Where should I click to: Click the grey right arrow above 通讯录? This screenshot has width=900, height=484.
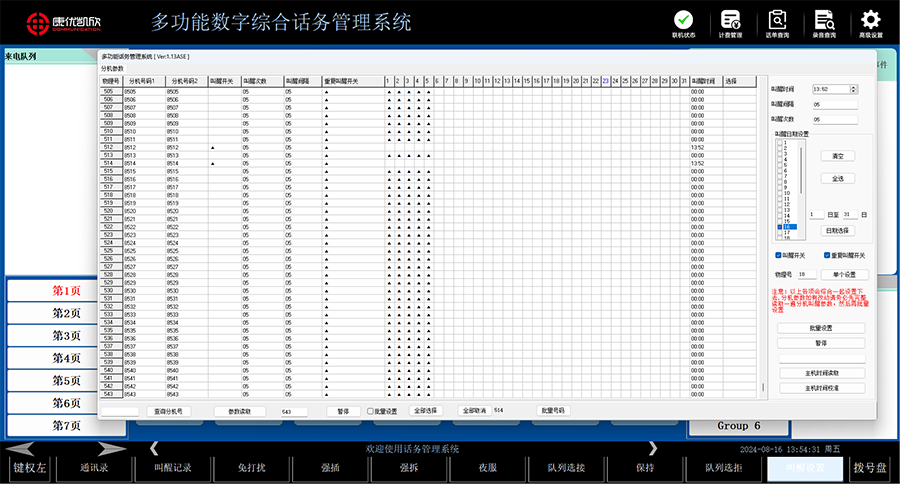click(x=111, y=448)
